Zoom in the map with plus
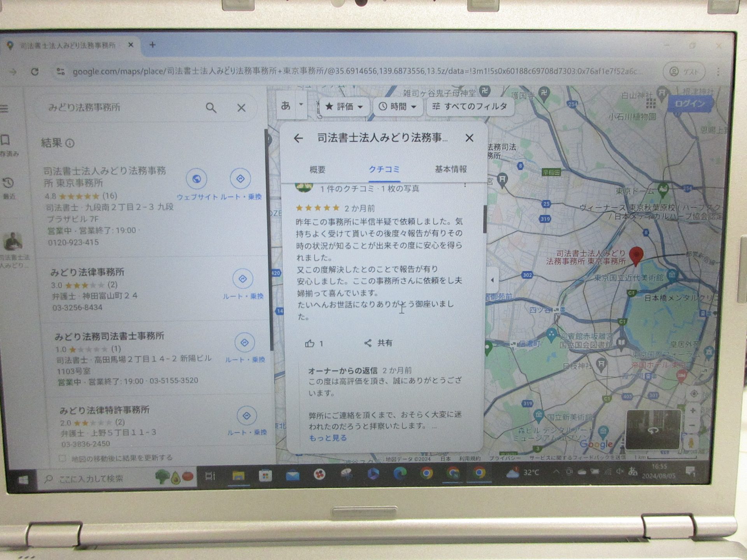The height and width of the screenshot is (560, 747). (693, 411)
